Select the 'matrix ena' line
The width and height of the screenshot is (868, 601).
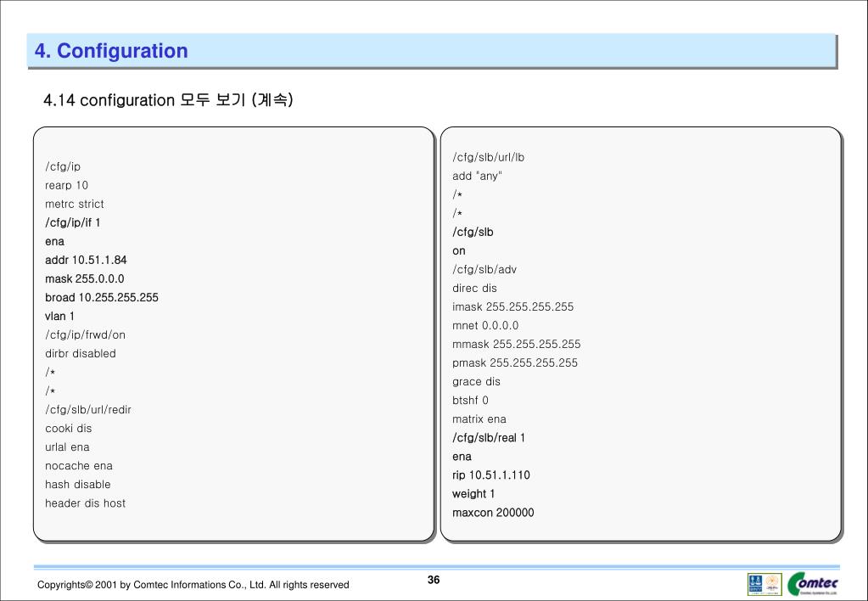pos(479,419)
